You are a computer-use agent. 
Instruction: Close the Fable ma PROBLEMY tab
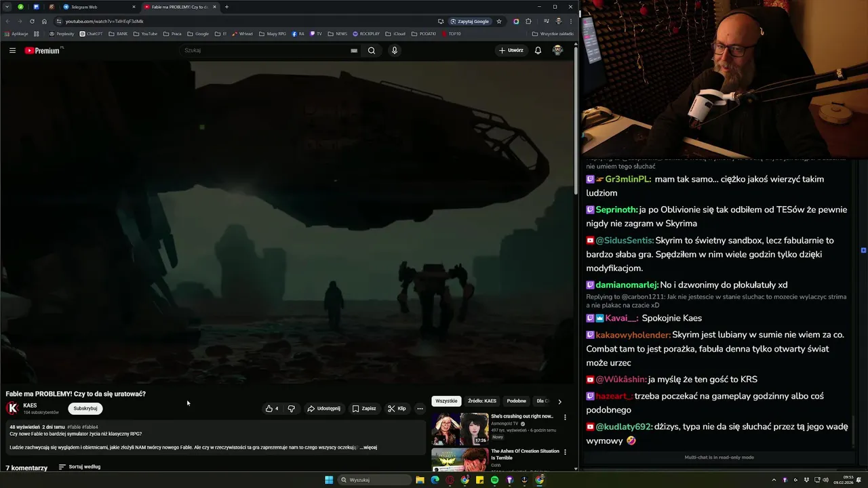(215, 7)
